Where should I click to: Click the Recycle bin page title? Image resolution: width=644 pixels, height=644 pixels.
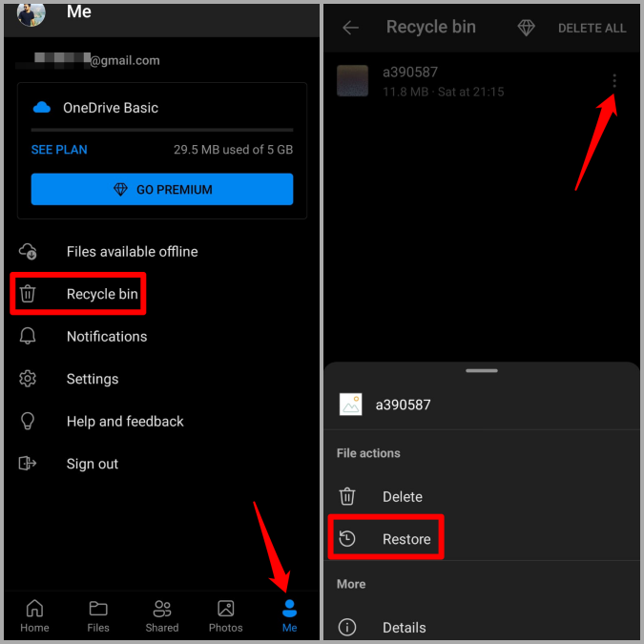point(431,27)
